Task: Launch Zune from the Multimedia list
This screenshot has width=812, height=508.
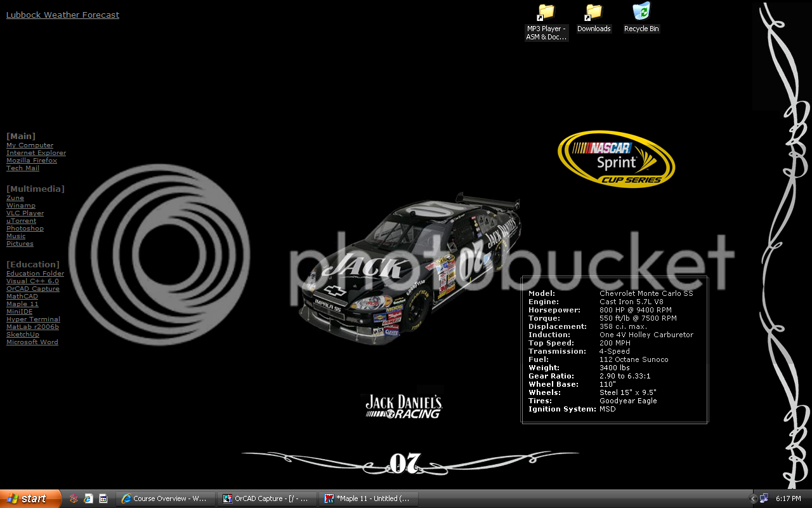Action: pyautogui.click(x=15, y=198)
